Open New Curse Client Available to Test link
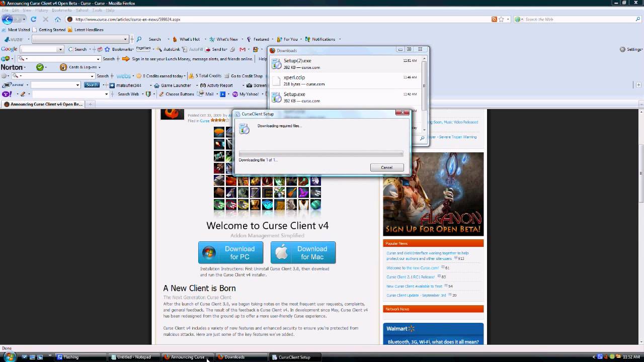Screen dimensions: 644x362 (414, 286)
